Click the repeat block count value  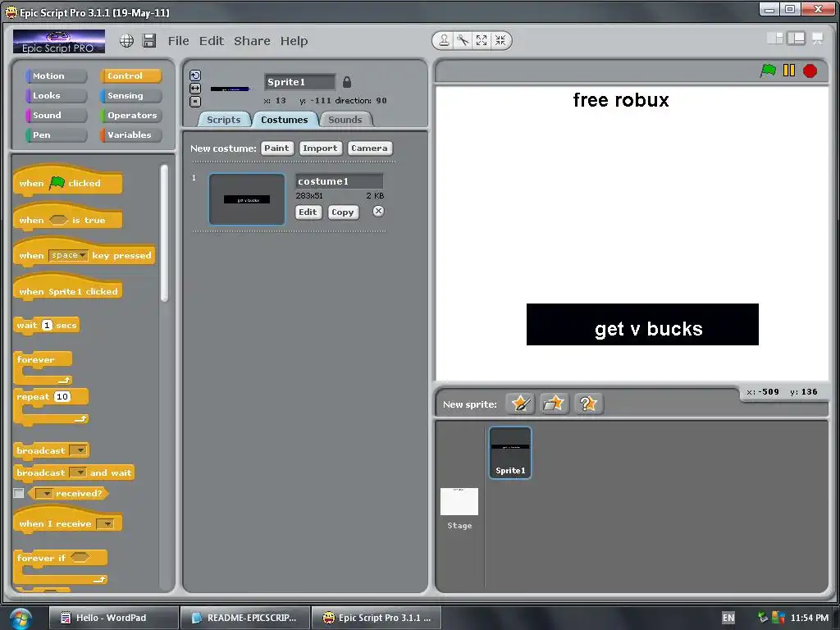coord(62,396)
